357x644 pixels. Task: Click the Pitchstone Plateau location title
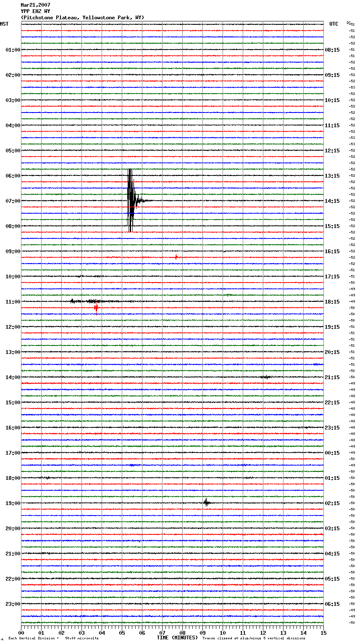[x=82, y=18]
